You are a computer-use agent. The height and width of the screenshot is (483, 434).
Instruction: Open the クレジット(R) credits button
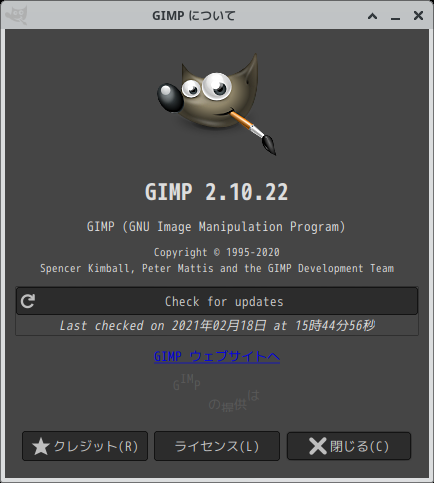85,446
